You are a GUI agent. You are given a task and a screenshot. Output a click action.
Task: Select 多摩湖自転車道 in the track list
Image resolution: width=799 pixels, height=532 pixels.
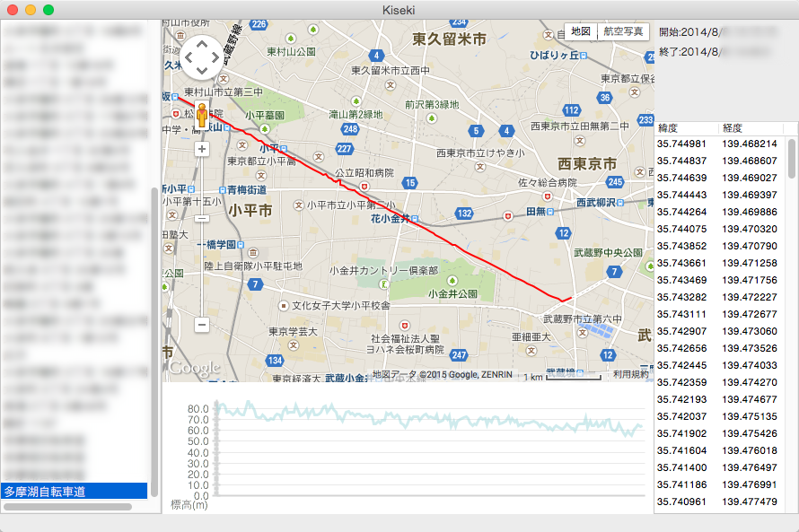tap(74, 492)
